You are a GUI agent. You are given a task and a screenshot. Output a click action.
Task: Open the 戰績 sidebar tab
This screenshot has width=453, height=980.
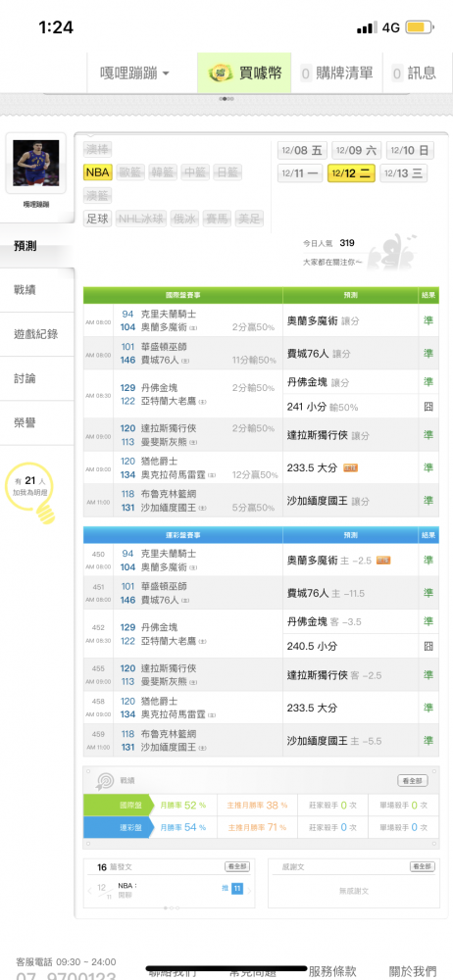click(36, 290)
